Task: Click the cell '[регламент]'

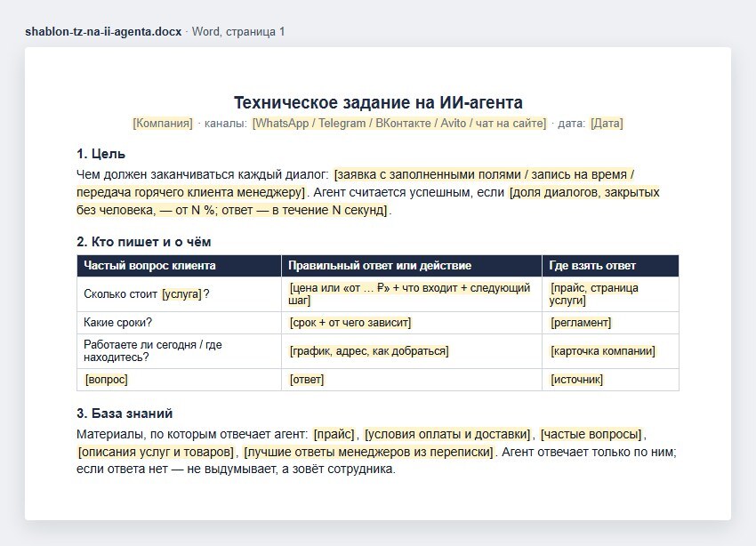Action: pyautogui.click(x=610, y=323)
